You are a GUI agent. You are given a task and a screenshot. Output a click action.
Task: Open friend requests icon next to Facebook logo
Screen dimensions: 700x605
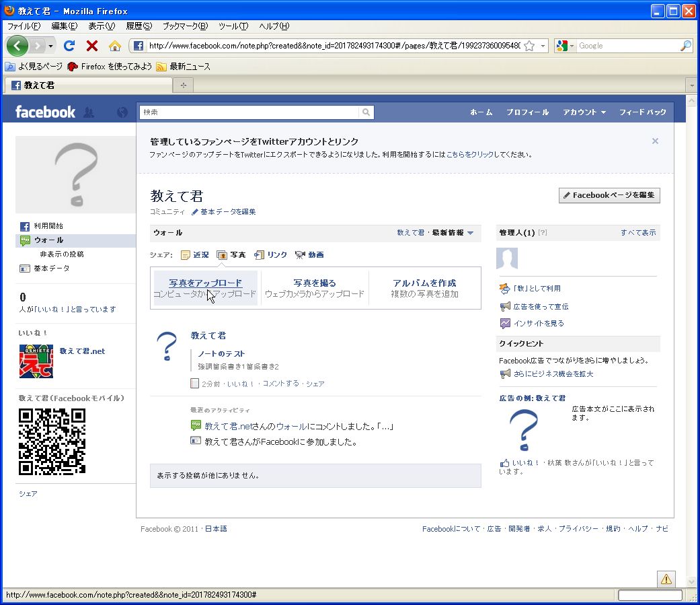pos(89,112)
